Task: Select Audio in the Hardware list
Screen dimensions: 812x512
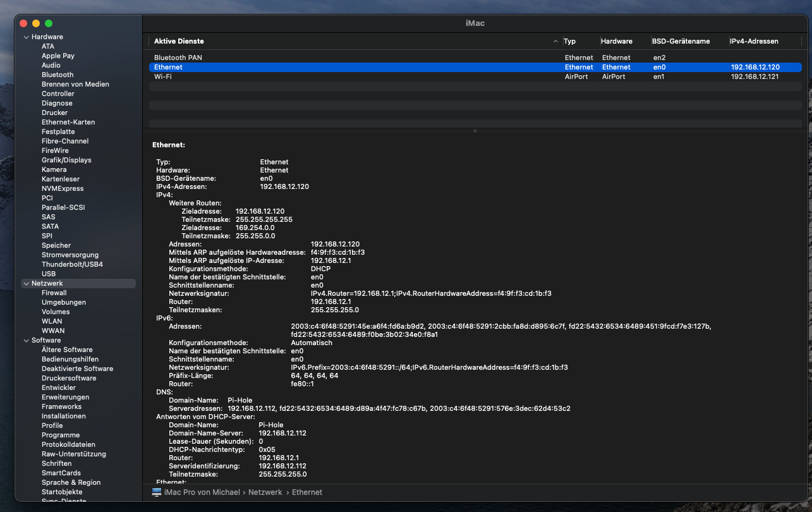Action: 51,65
